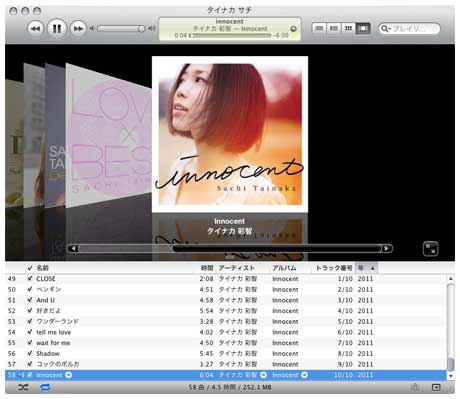460x399 pixels.
Task: Skip to the previous track
Action: 35,29
